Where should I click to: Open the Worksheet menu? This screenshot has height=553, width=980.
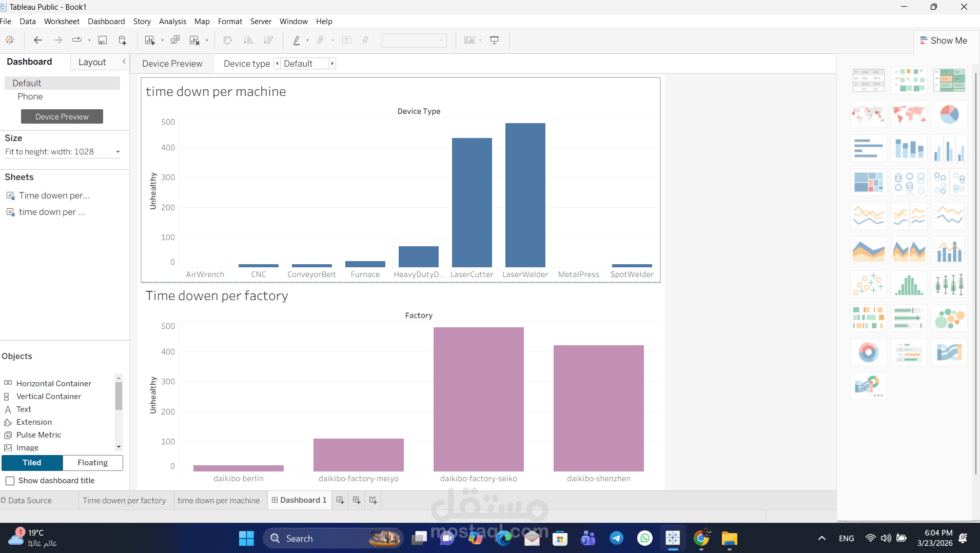[62, 21]
